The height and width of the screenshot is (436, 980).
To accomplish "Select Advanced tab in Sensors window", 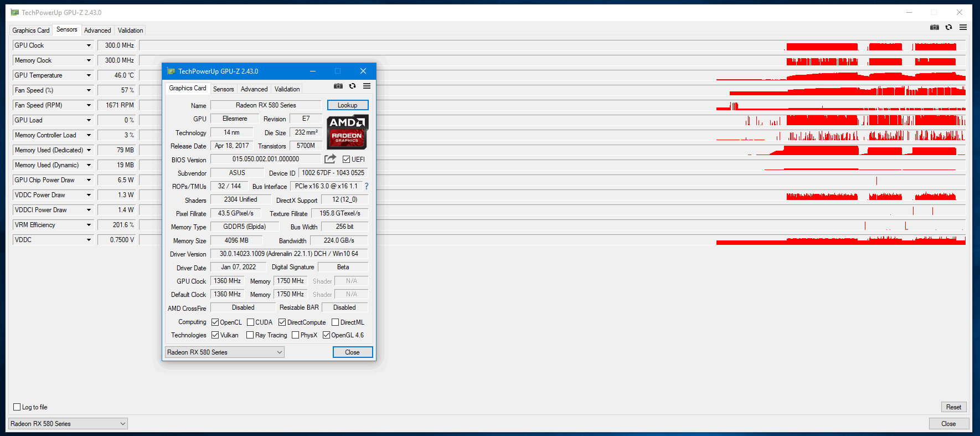I will (97, 30).
